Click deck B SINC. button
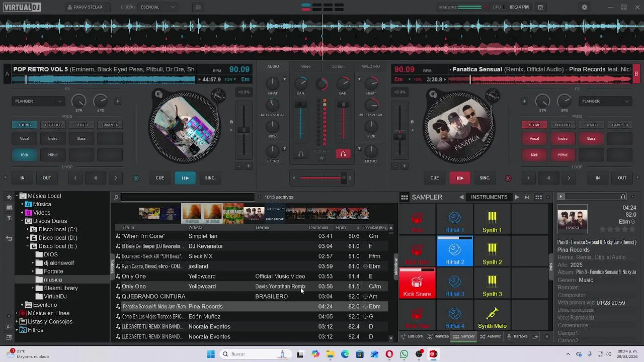The height and width of the screenshot is (362, 644). point(485,177)
